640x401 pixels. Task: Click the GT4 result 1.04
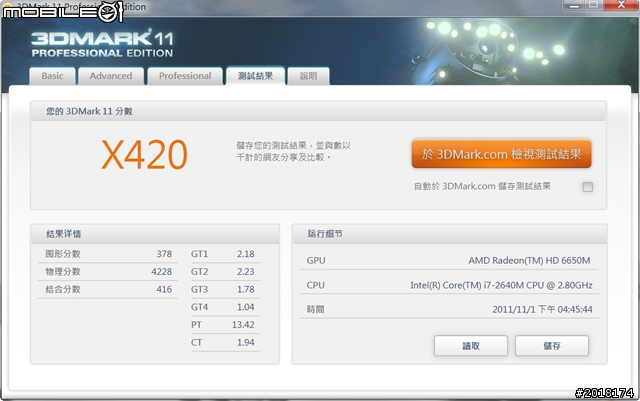pos(246,307)
